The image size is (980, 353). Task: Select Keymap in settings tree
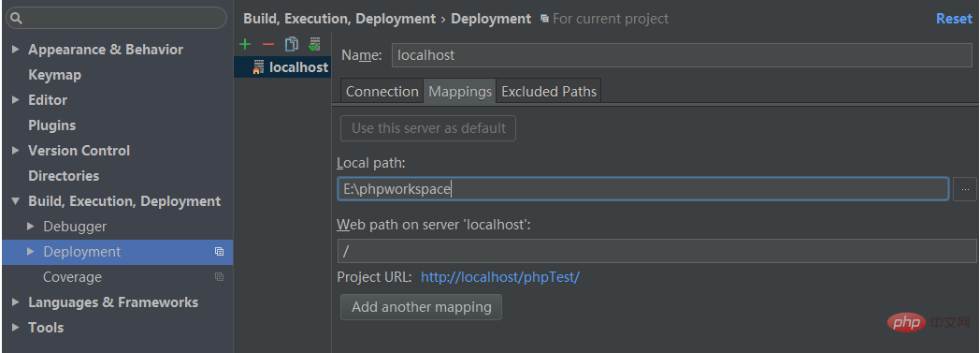(54, 75)
